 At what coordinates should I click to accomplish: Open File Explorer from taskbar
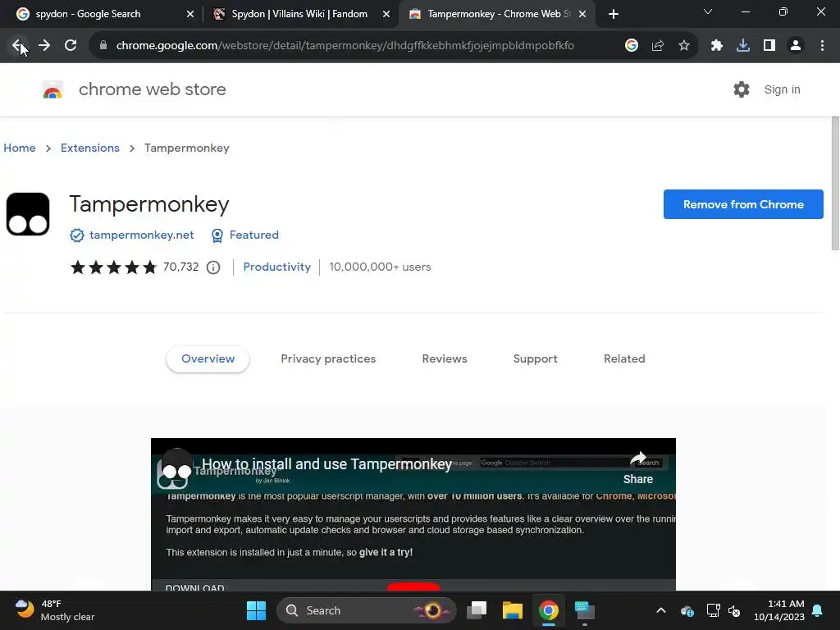[513, 610]
